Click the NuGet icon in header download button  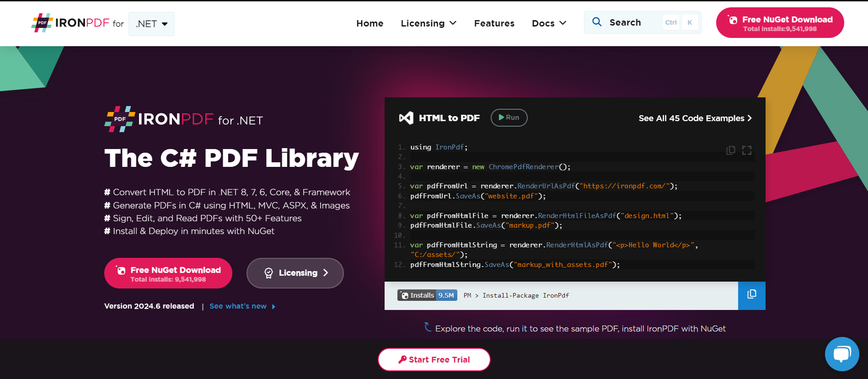733,20
